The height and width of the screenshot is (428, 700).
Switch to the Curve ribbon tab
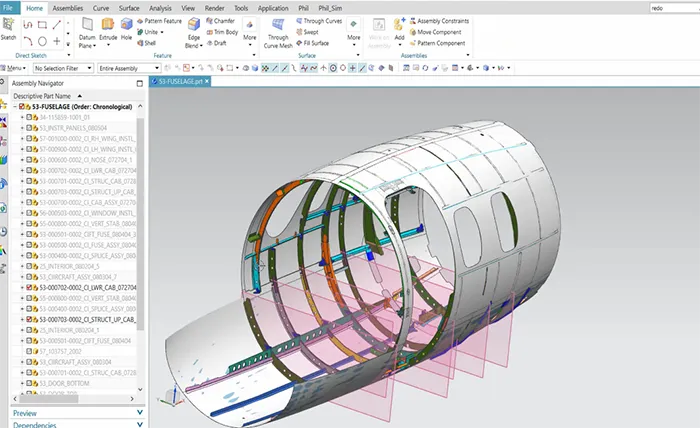click(101, 8)
